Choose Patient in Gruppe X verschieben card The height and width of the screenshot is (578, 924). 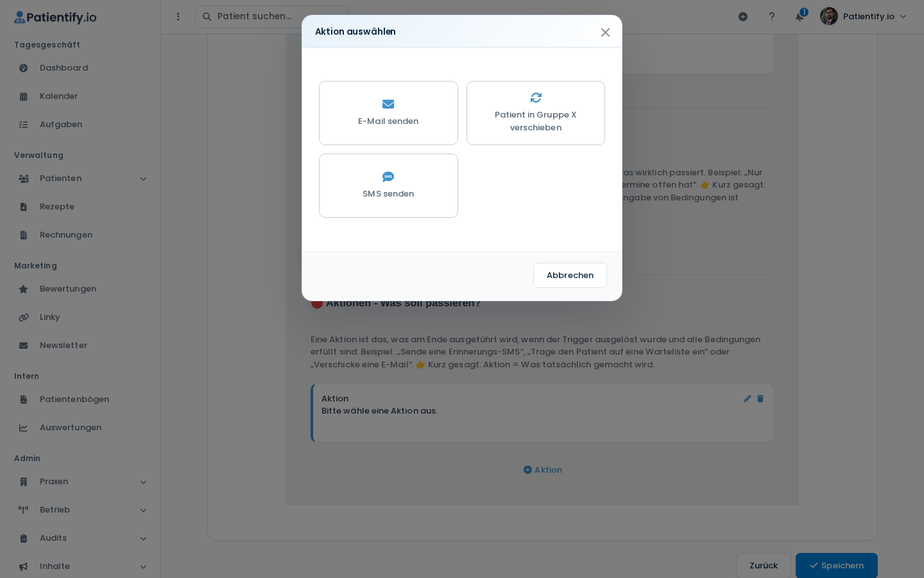536,113
